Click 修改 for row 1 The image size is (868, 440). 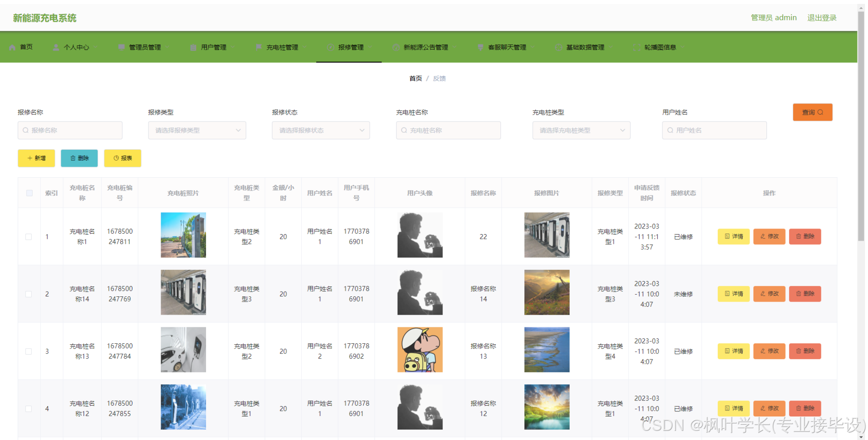pyautogui.click(x=769, y=236)
